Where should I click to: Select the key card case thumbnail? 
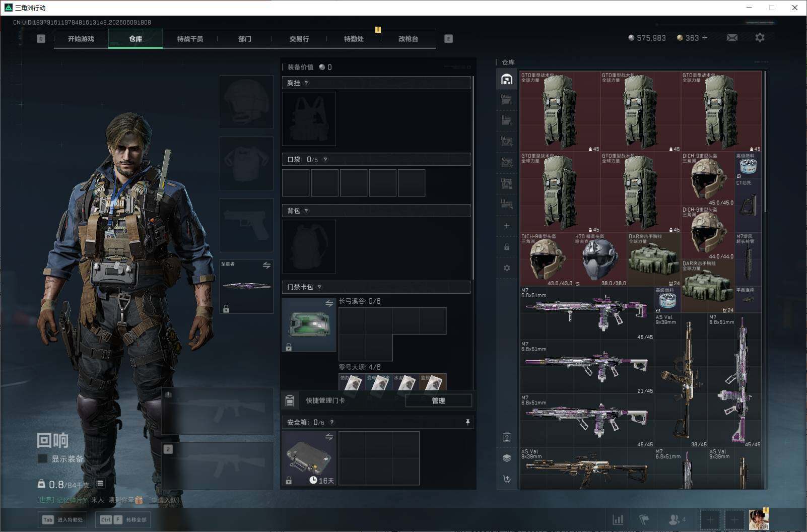(x=309, y=324)
